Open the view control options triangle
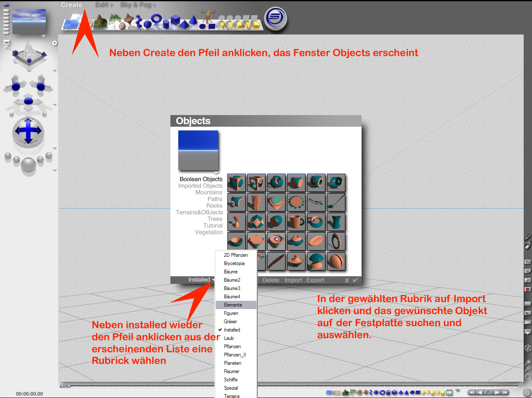Screen dimensions: 532x398 [x=54, y=71]
